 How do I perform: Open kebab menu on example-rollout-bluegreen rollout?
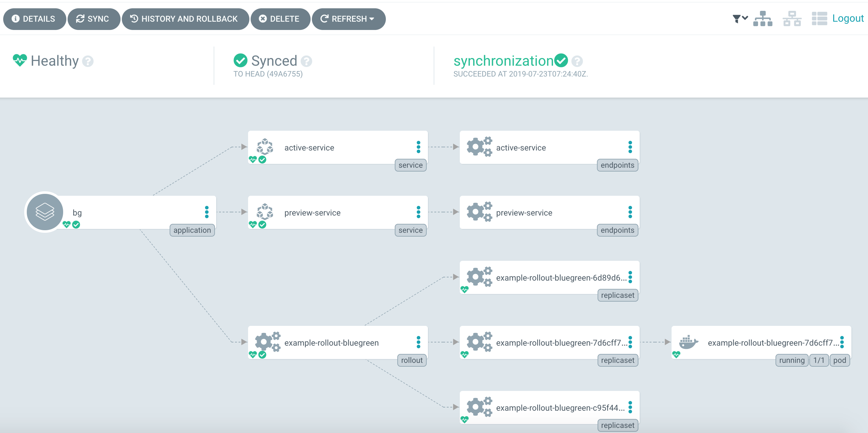pos(418,342)
